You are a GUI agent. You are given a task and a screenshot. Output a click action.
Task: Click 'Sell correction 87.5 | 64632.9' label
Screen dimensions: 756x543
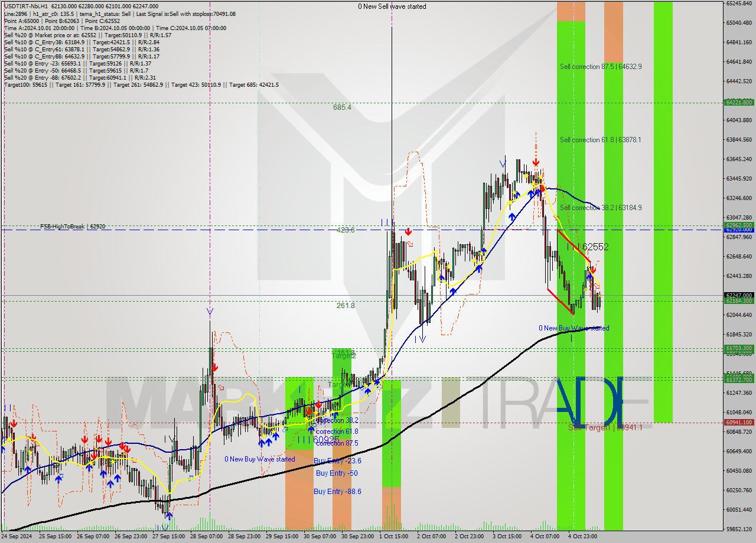tap(601, 67)
